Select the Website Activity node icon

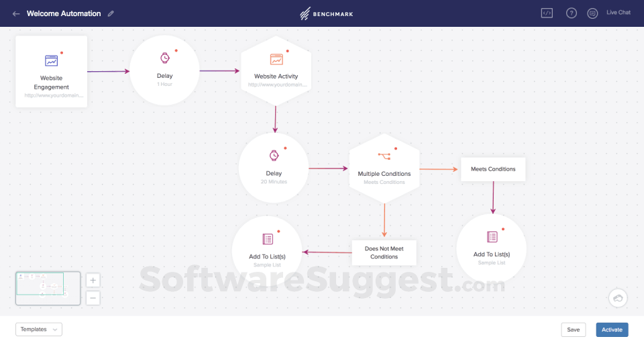pyautogui.click(x=276, y=59)
